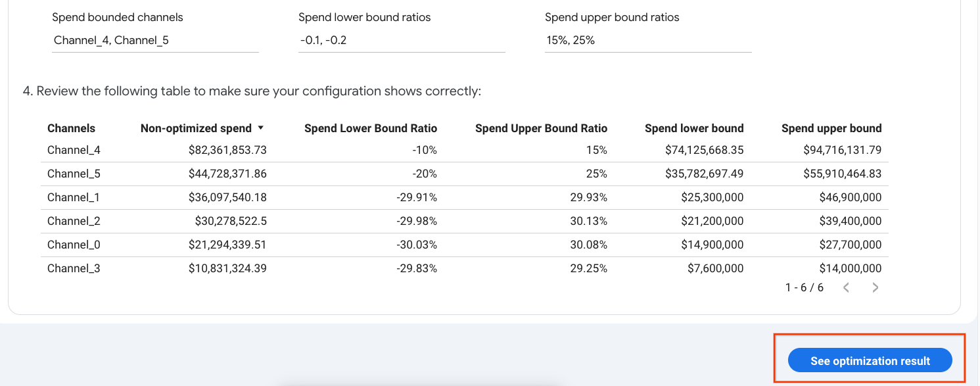Focus the Spend upper bound ratios field

[647, 40]
